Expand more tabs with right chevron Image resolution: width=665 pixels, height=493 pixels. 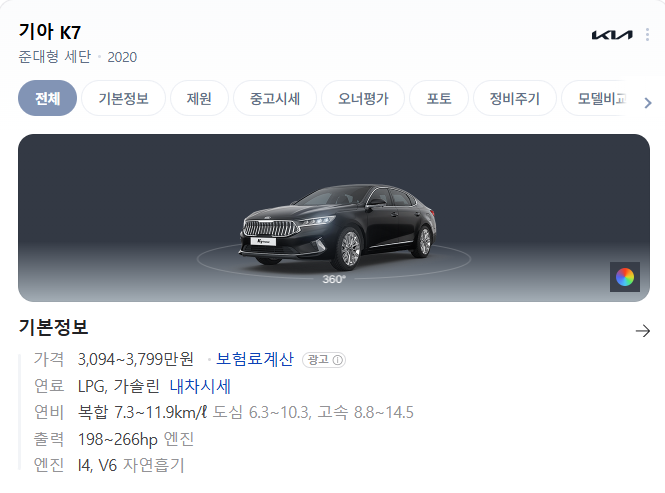648,103
